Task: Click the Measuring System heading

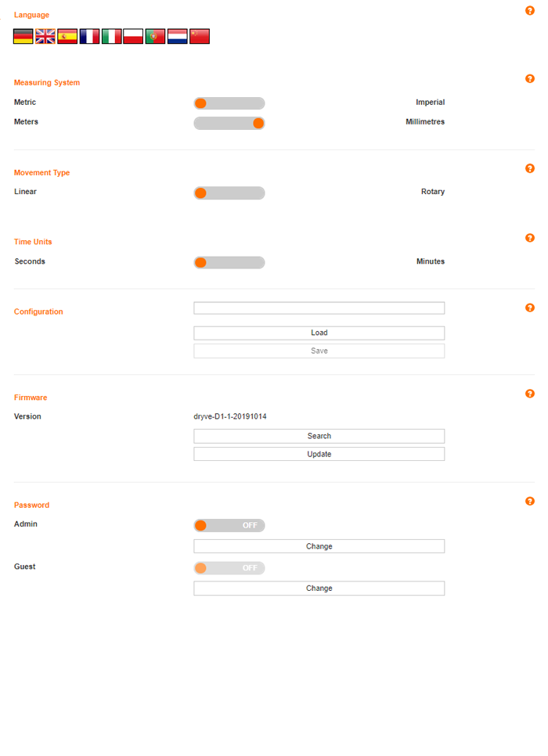Action: point(47,82)
